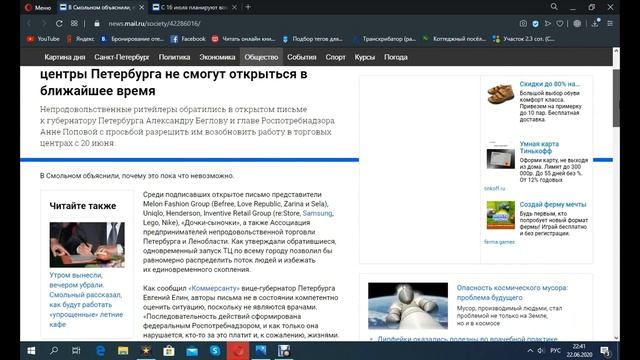Open Skype from taskbar
Screen dimensions: 640x360
215,351
